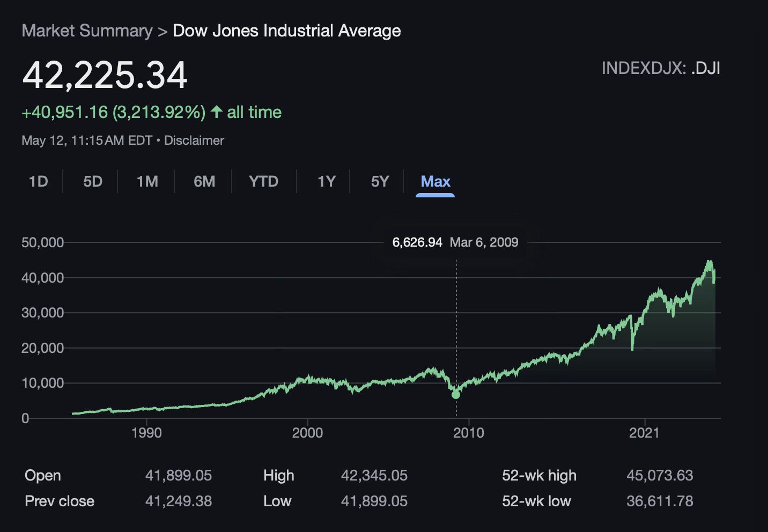Select the 5Y time range tab
Image resolution: width=768 pixels, height=532 pixels.
[380, 181]
